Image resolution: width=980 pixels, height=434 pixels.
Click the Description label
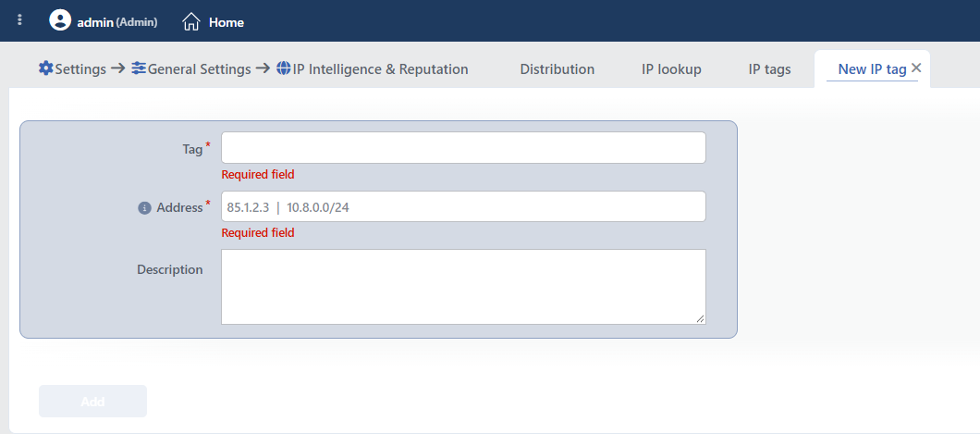(170, 269)
